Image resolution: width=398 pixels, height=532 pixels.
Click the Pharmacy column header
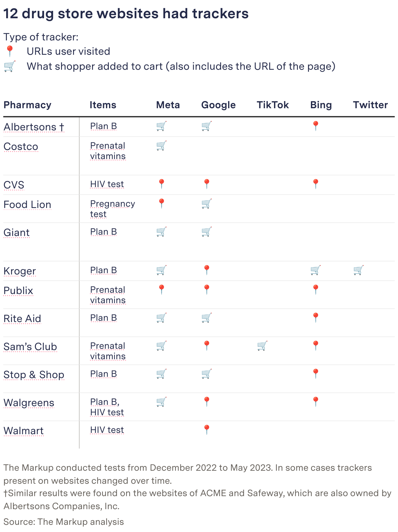tap(27, 105)
